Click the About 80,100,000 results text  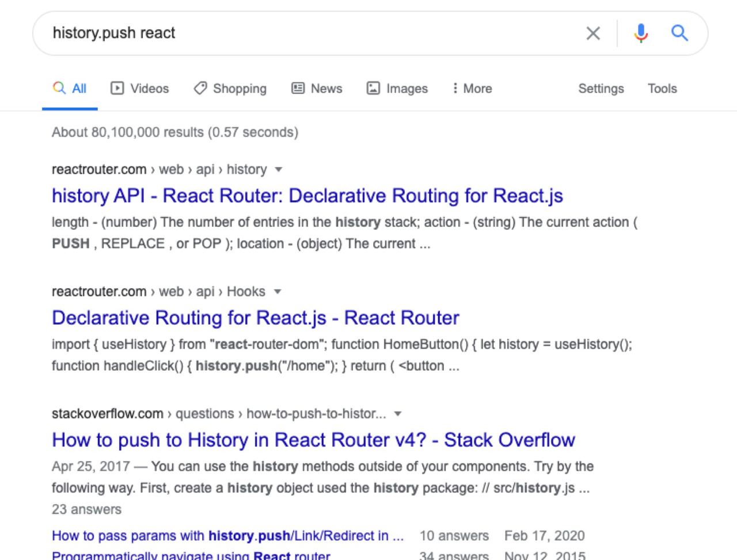[175, 132]
